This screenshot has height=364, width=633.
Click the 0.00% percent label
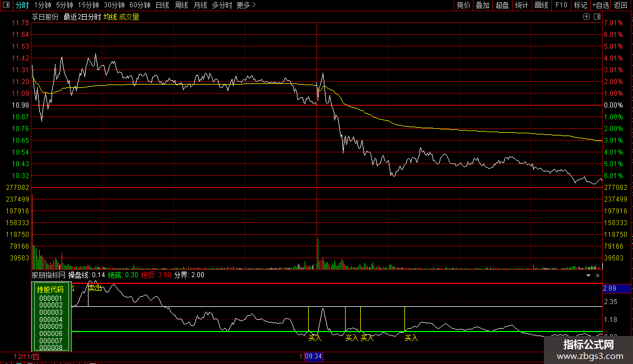(x=613, y=105)
